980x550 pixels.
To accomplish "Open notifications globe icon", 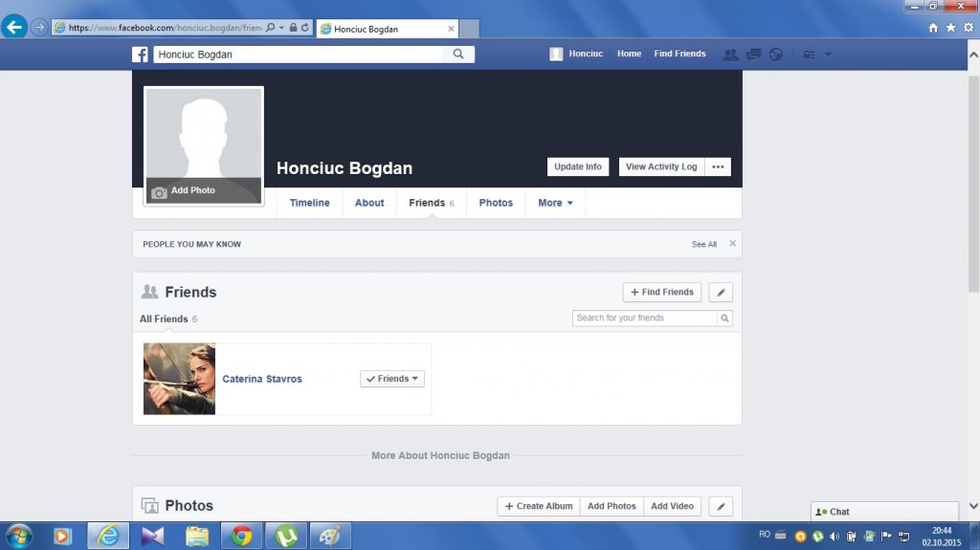I will 775,55.
